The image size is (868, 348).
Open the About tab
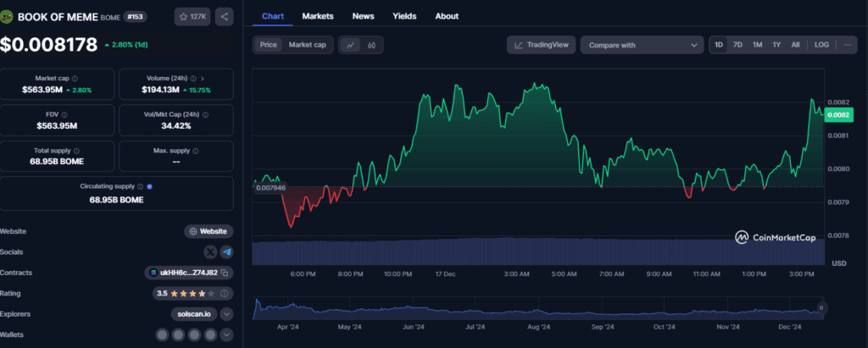[x=447, y=16]
